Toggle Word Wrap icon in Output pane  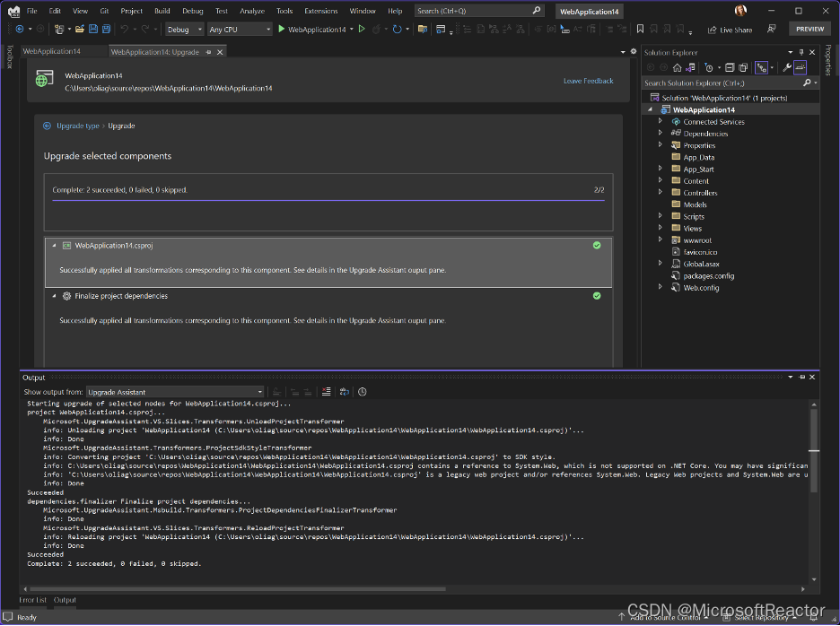coord(345,392)
